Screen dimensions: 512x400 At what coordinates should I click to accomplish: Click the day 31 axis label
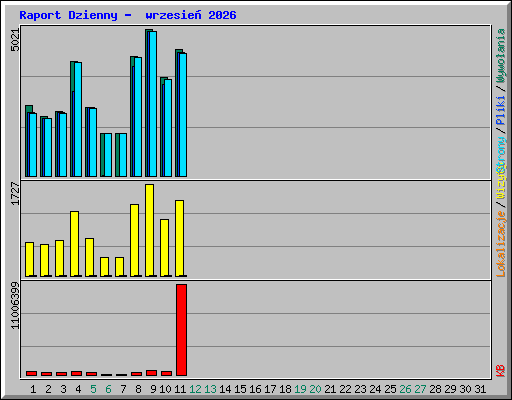(480, 389)
